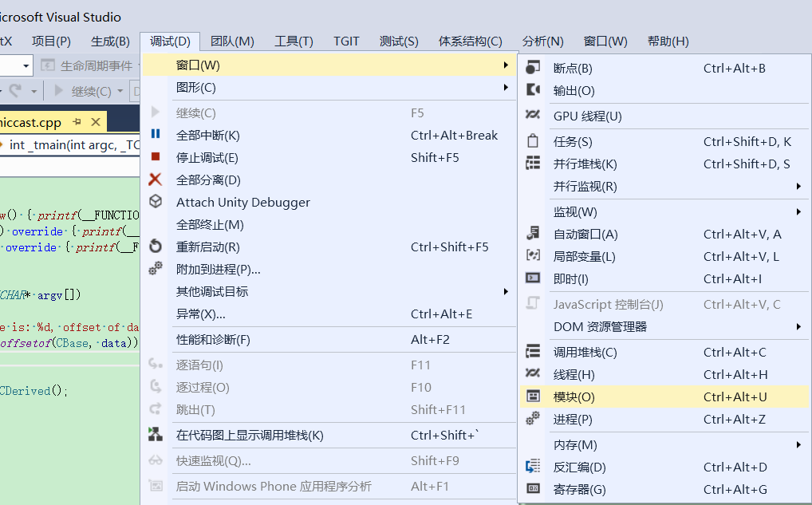Select 局部变量(L) in the submenu
The image size is (812, 505).
[x=664, y=256]
